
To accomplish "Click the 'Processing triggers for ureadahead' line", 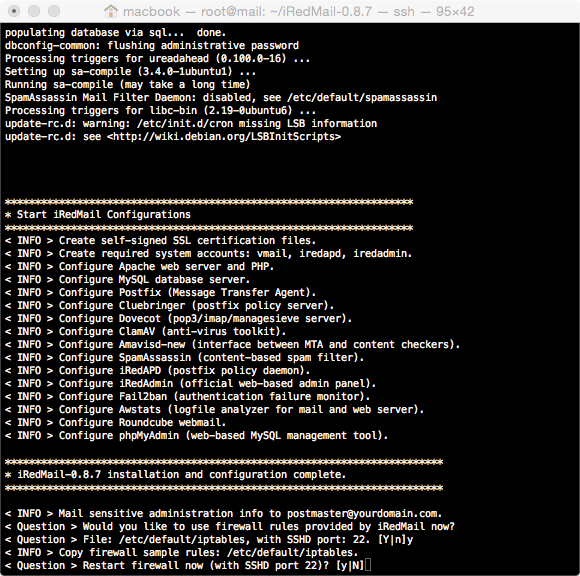I will tap(157, 58).
